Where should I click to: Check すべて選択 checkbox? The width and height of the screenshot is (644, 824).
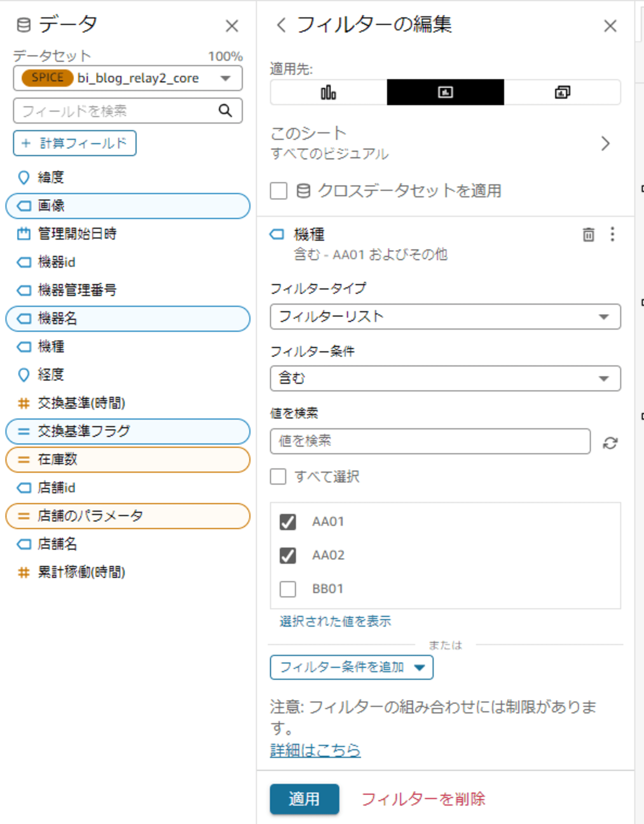[278, 477]
